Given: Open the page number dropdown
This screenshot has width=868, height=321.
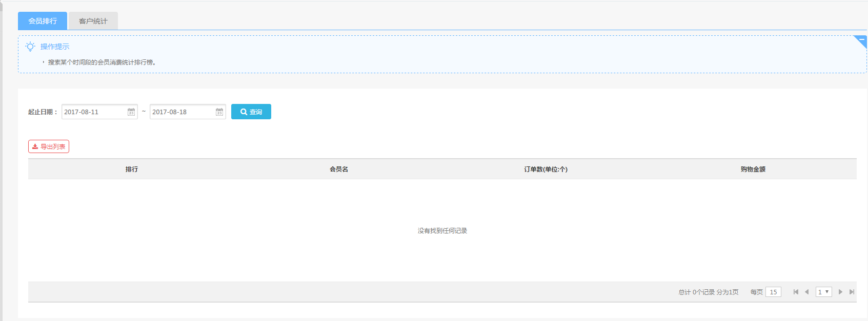Looking at the screenshot, I should click(824, 292).
